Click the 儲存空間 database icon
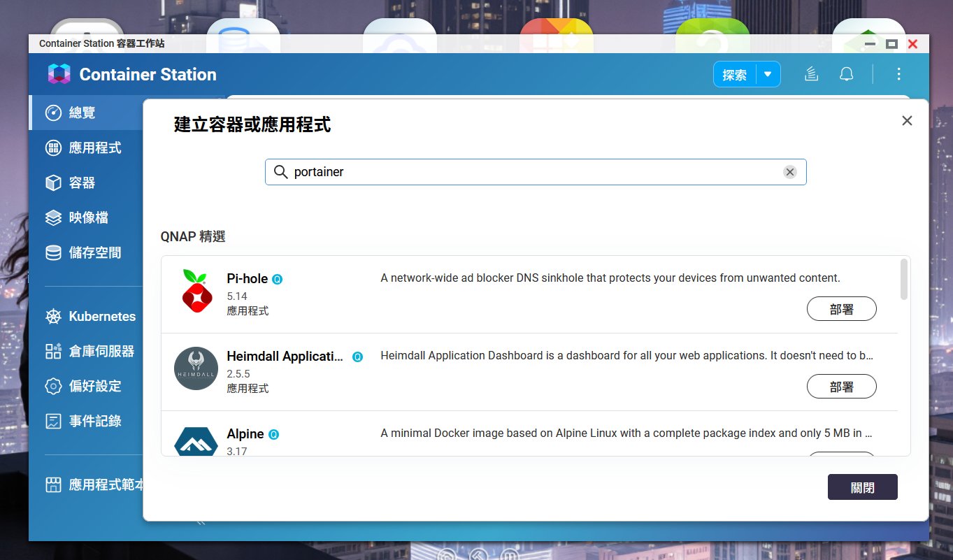Screen dimensions: 953x560 pos(53,252)
